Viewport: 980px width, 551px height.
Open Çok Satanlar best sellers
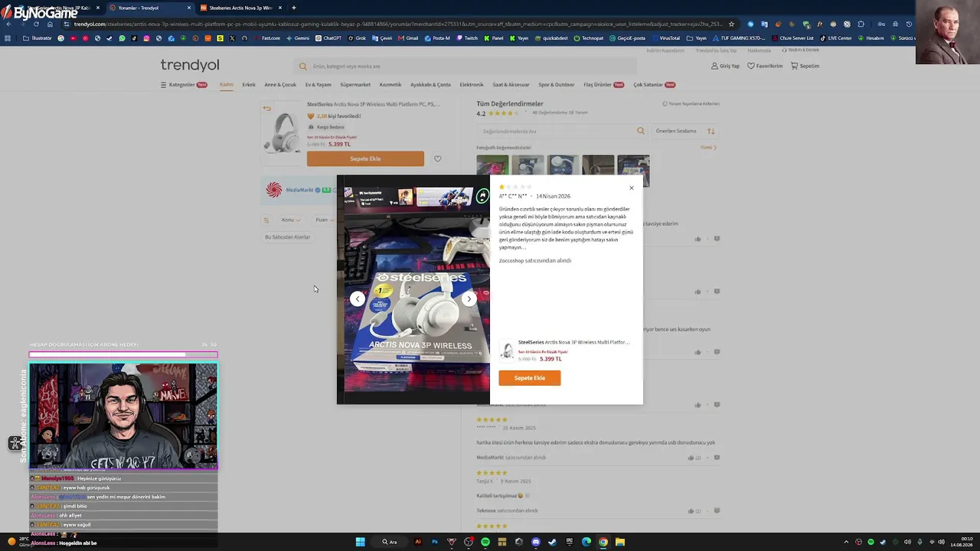click(655, 85)
